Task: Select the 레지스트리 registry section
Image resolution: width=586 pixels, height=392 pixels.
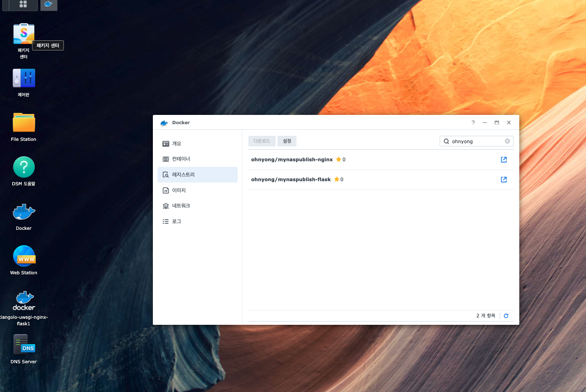Action: (197, 175)
